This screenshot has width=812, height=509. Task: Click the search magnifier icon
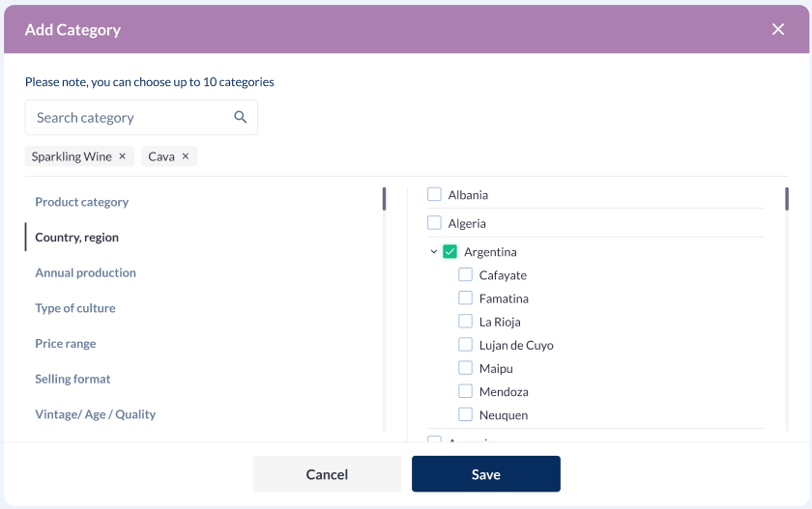click(x=241, y=118)
